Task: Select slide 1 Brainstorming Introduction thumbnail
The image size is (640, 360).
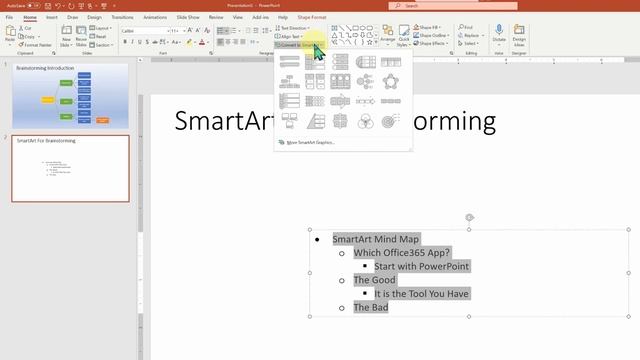Action: click(70, 96)
